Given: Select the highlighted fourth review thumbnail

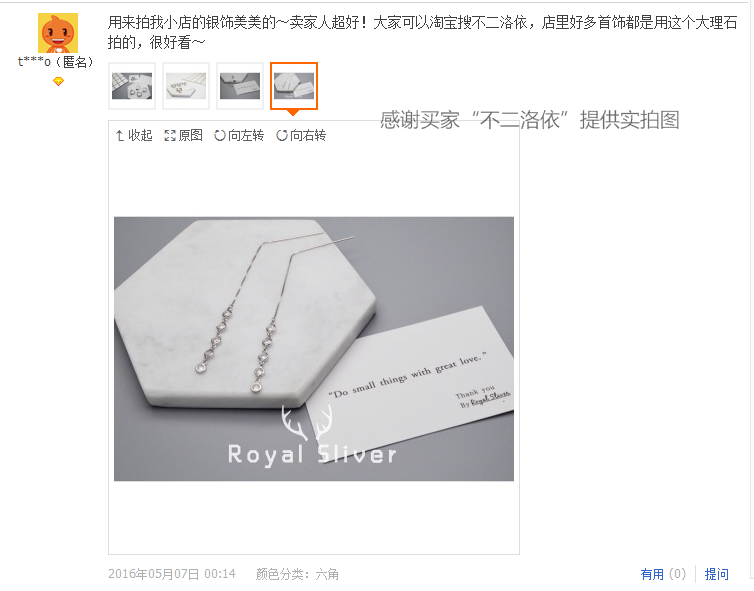Looking at the screenshot, I should pos(294,86).
